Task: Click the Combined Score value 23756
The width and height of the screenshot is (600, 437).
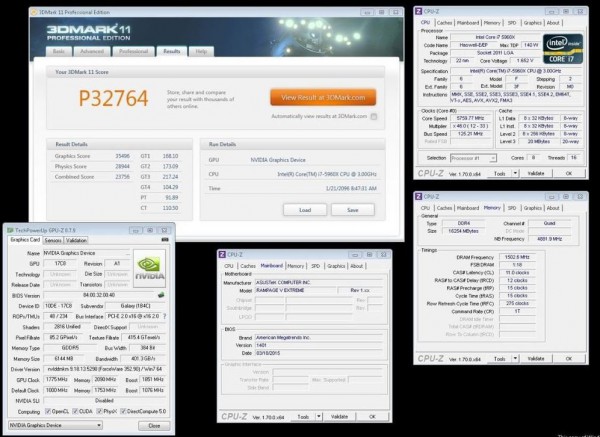Action: pos(122,177)
